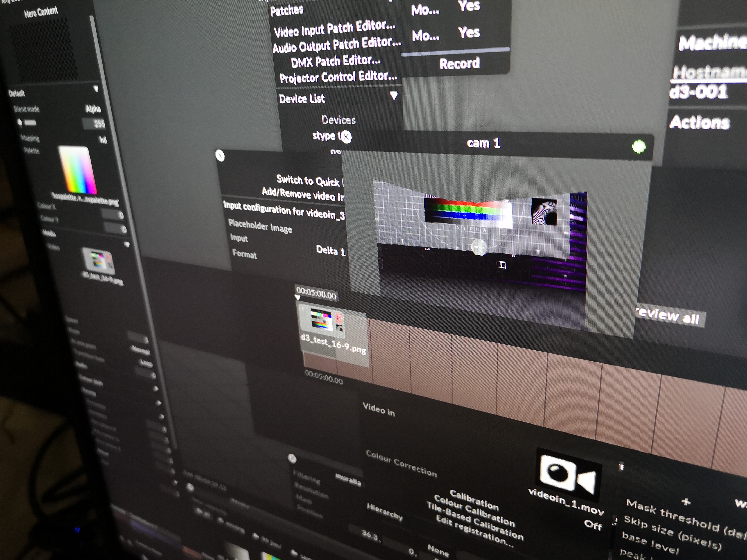Screen dimensions: 747x560
Task: Open the Audio Output Patch Editor
Action: pyautogui.click(x=337, y=46)
